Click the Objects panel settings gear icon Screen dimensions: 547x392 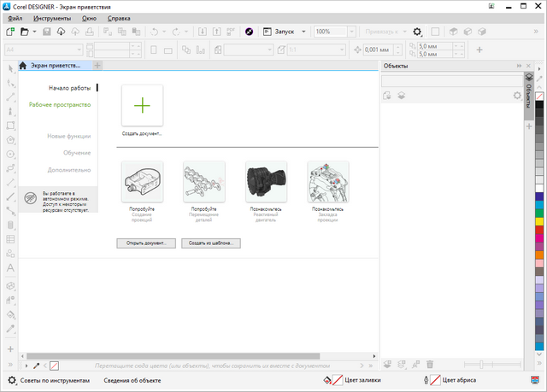point(516,96)
